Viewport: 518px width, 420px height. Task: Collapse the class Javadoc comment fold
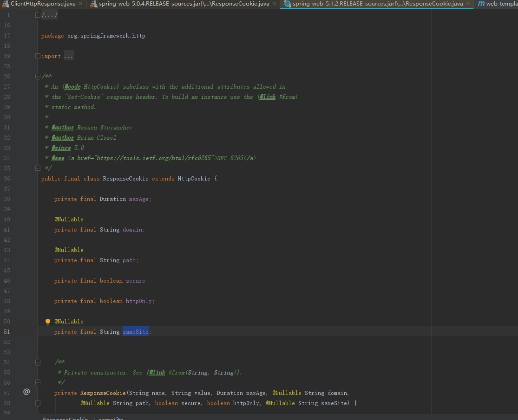[38, 76]
